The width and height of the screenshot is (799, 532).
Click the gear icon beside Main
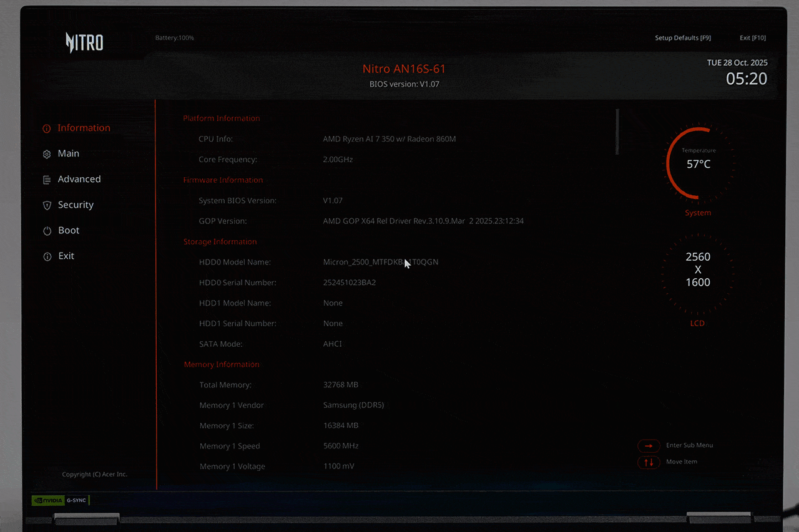click(x=46, y=153)
